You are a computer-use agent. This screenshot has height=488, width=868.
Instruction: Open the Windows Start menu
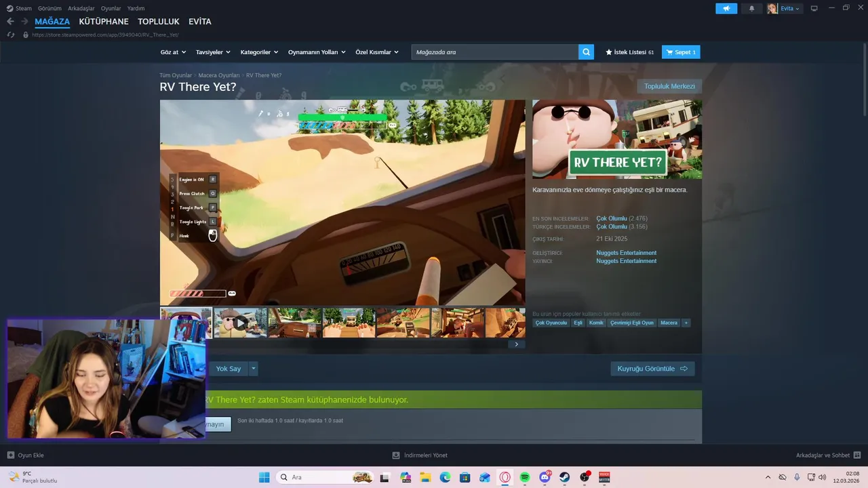coord(264,477)
